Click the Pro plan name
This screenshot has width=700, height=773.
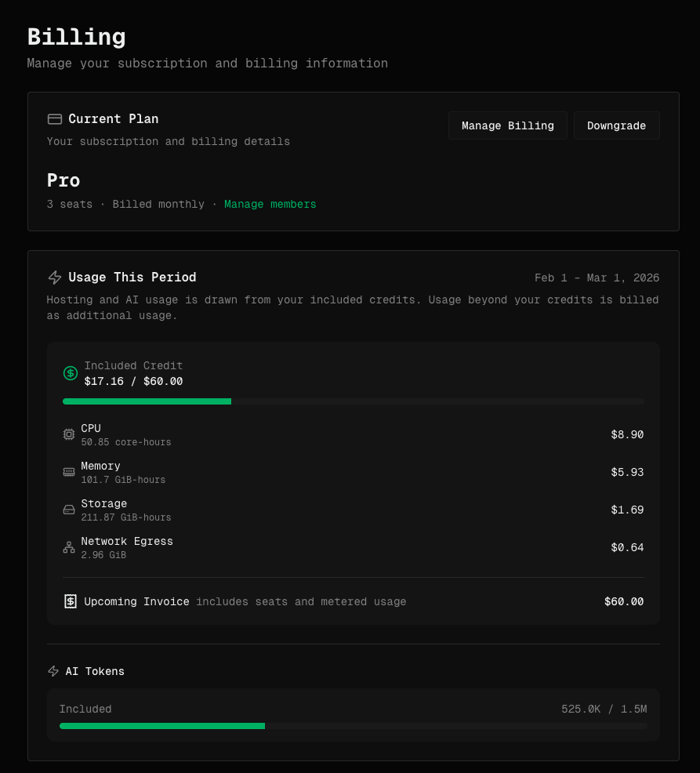click(x=63, y=180)
